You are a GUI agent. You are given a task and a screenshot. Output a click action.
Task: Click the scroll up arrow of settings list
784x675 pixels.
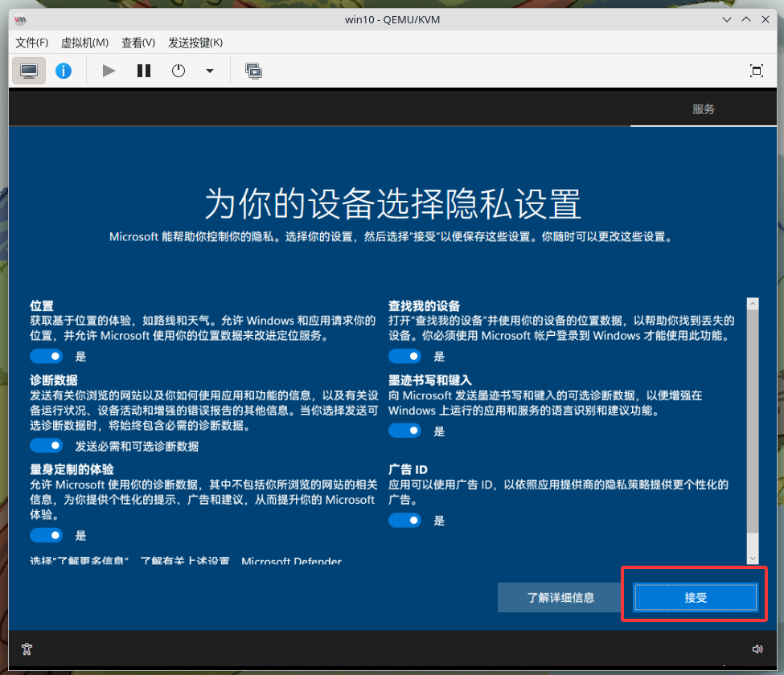coord(753,304)
